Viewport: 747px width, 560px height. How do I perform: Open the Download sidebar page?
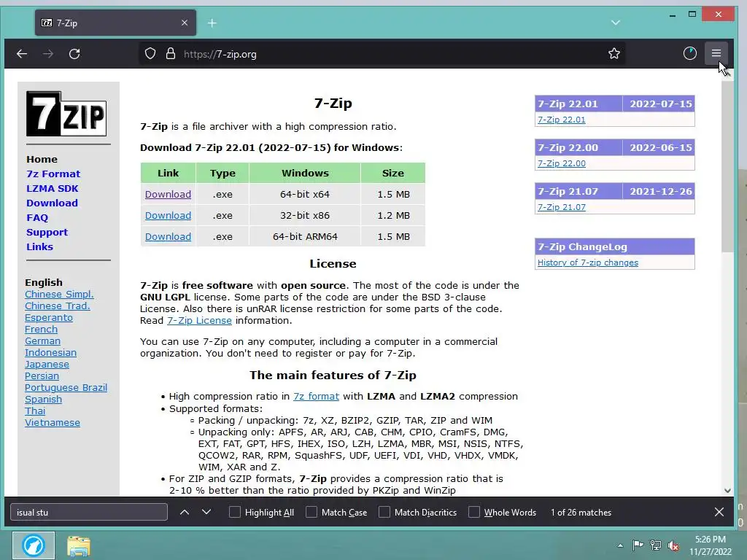tap(52, 203)
